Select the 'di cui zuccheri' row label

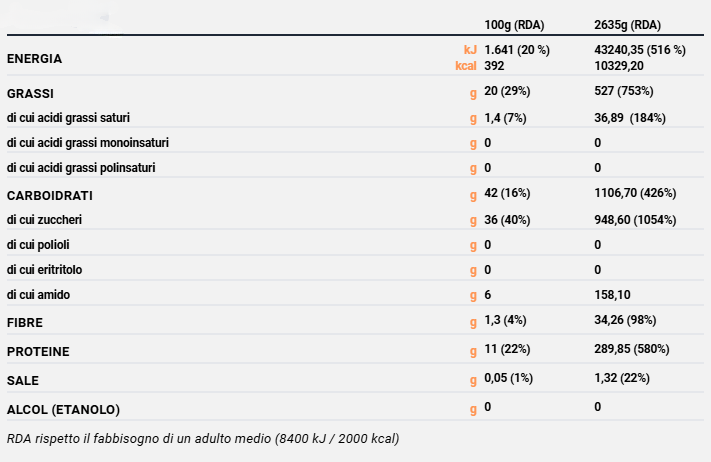click(x=44, y=219)
